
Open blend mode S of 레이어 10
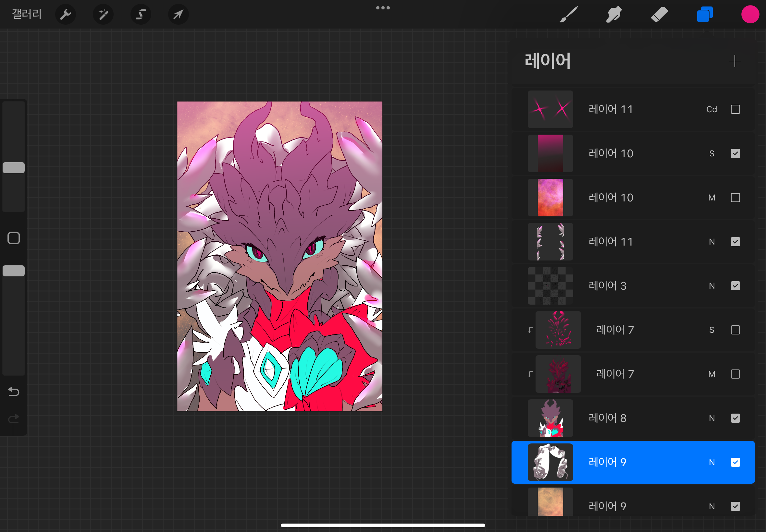(712, 154)
